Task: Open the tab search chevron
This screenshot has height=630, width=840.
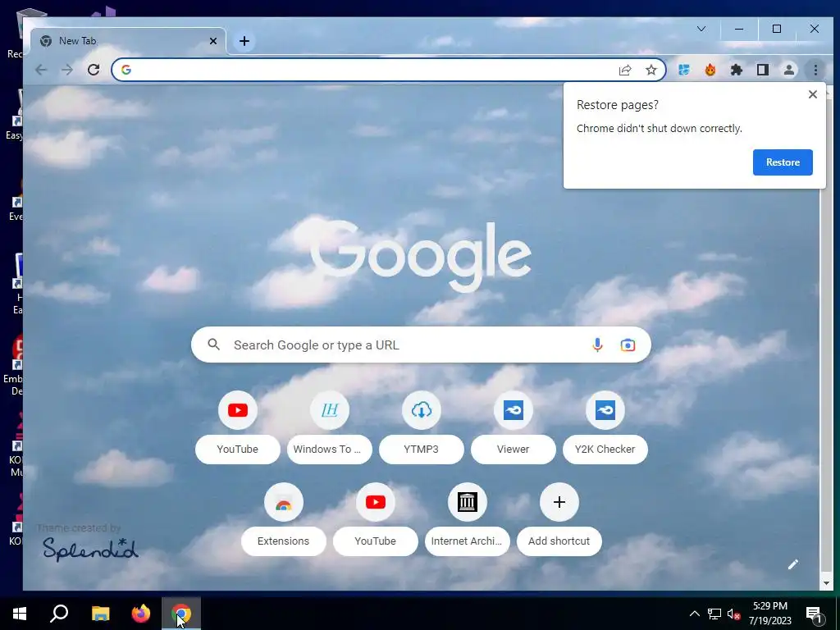Action: click(x=701, y=29)
